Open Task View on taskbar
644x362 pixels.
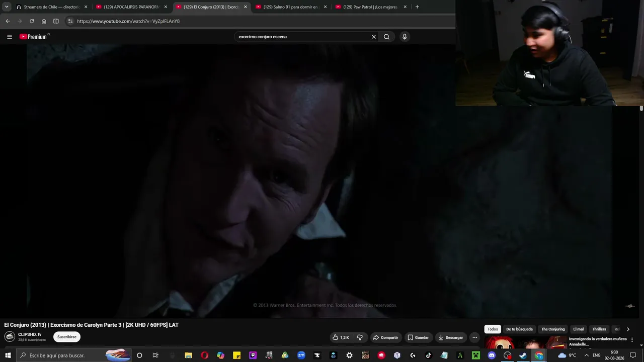155,355
